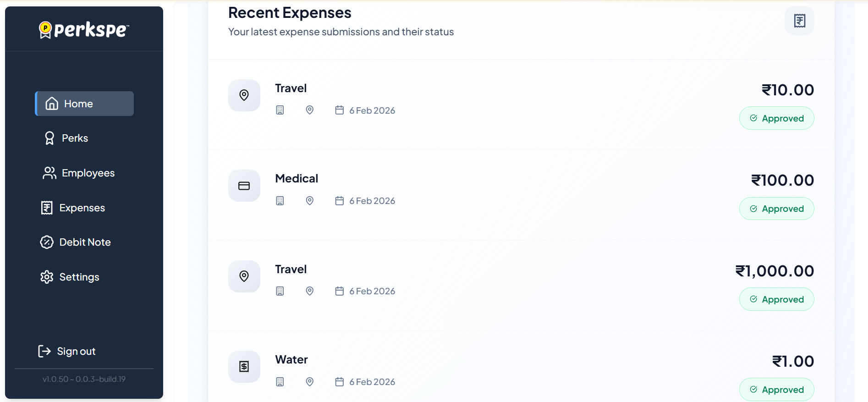Open the Perks section

pos(75,138)
